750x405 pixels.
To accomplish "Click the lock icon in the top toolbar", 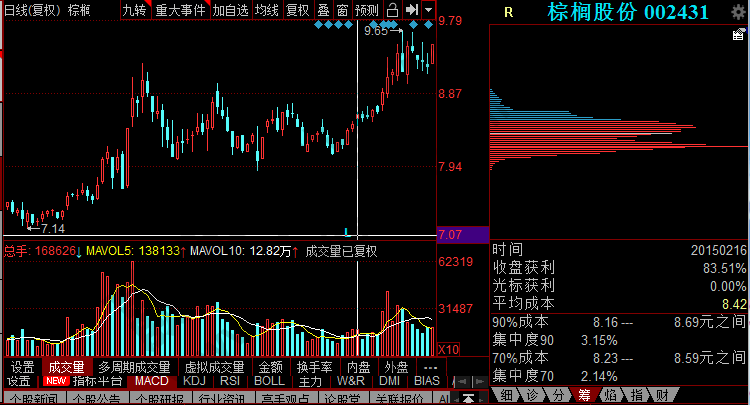I will point(391,10).
